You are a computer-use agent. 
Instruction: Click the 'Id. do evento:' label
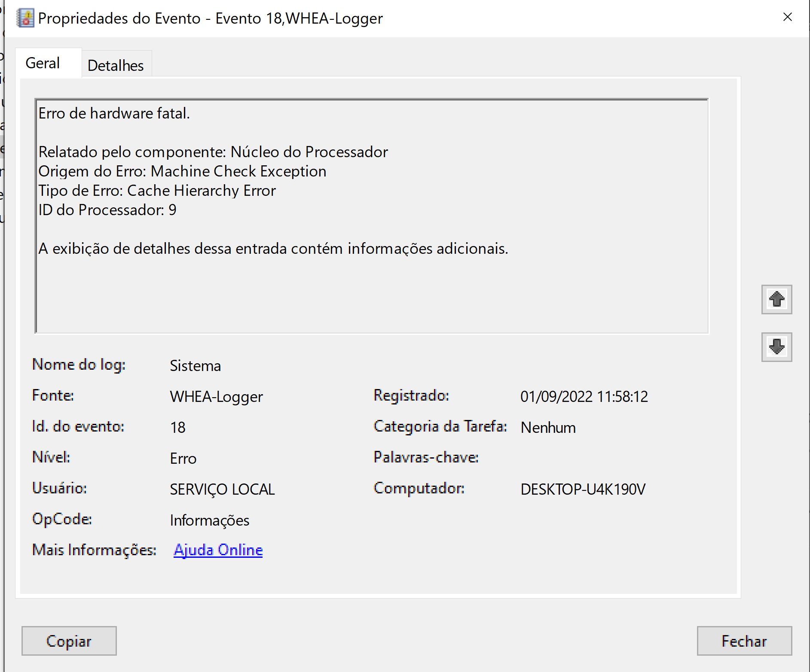(78, 426)
